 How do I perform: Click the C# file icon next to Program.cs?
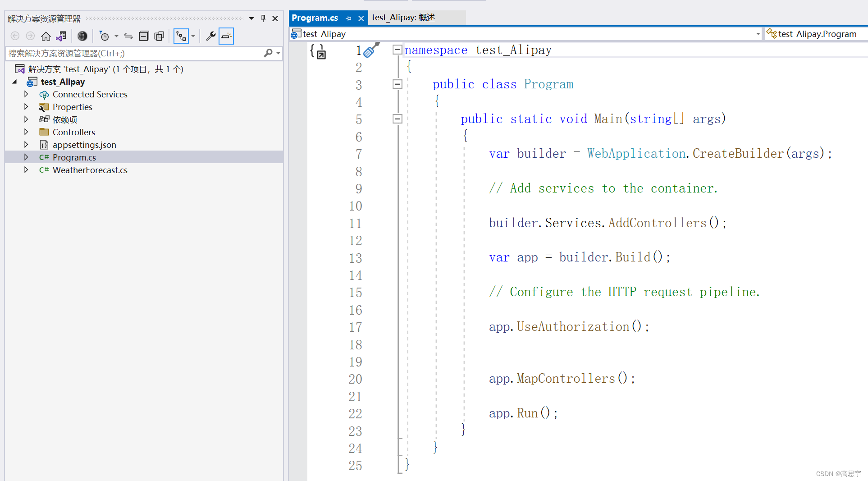click(x=44, y=157)
